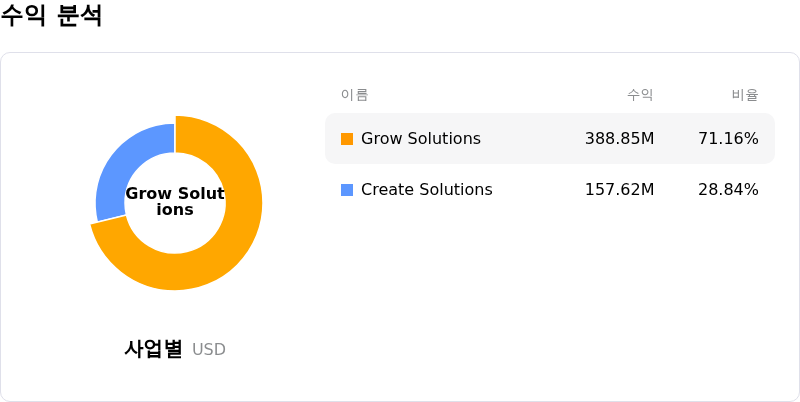The width and height of the screenshot is (800, 402).
Task: Click the 수익 분석 heading
Action: (x=52, y=15)
